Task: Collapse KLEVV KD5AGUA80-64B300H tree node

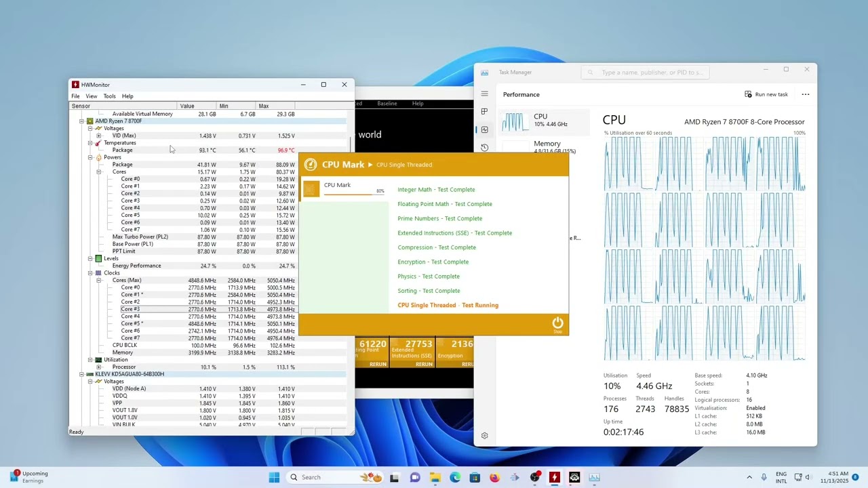Action: (x=81, y=374)
